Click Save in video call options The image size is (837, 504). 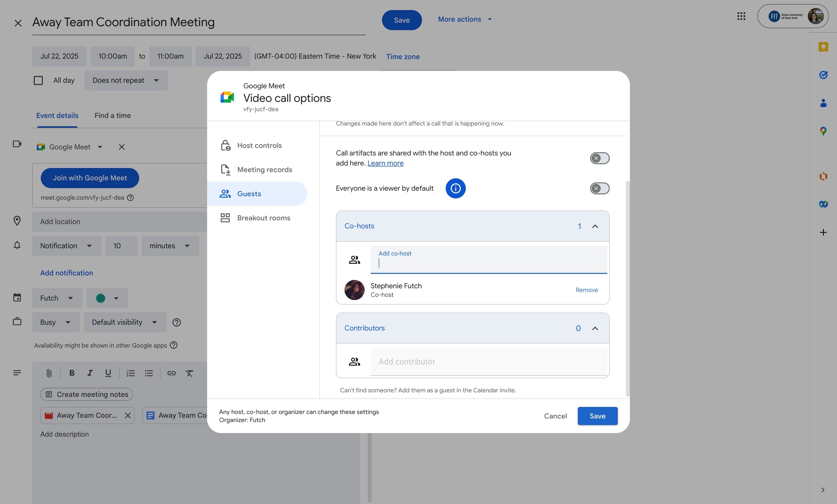tap(597, 416)
